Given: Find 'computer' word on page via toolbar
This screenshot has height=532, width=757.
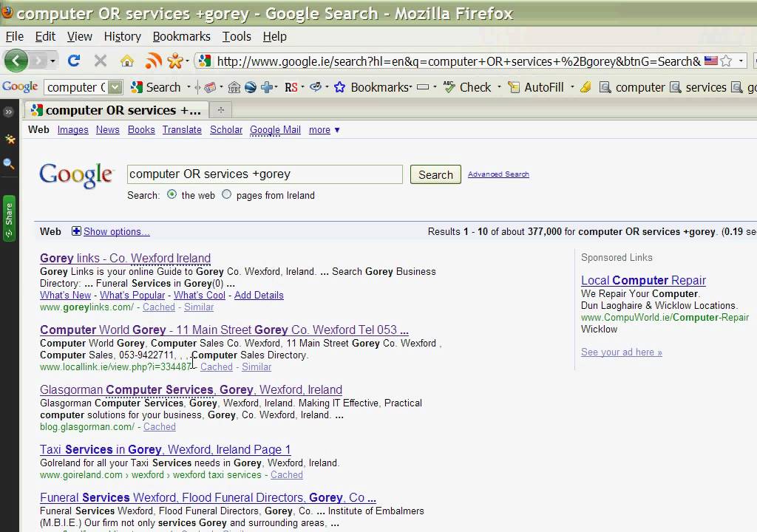Looking at the screenshot, I should (632, 87).
